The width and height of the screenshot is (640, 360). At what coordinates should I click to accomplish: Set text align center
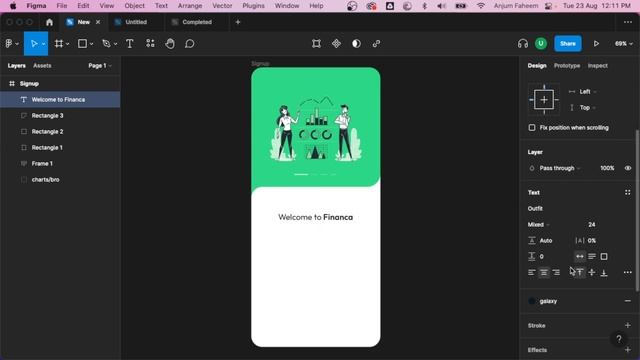544,272
